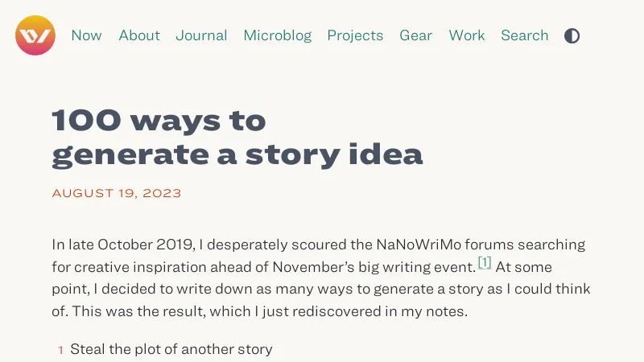Open the Projects page
Viewport: 644px width, 362px height.
pos(355,35)
